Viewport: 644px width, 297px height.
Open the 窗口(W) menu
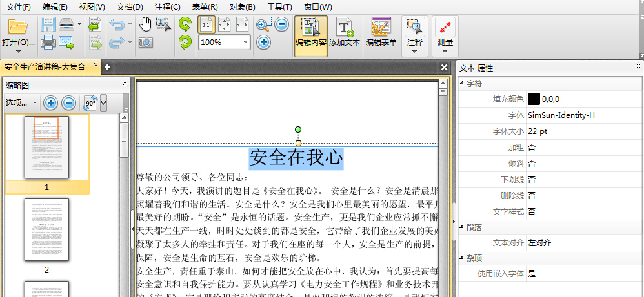pos(318,6)
